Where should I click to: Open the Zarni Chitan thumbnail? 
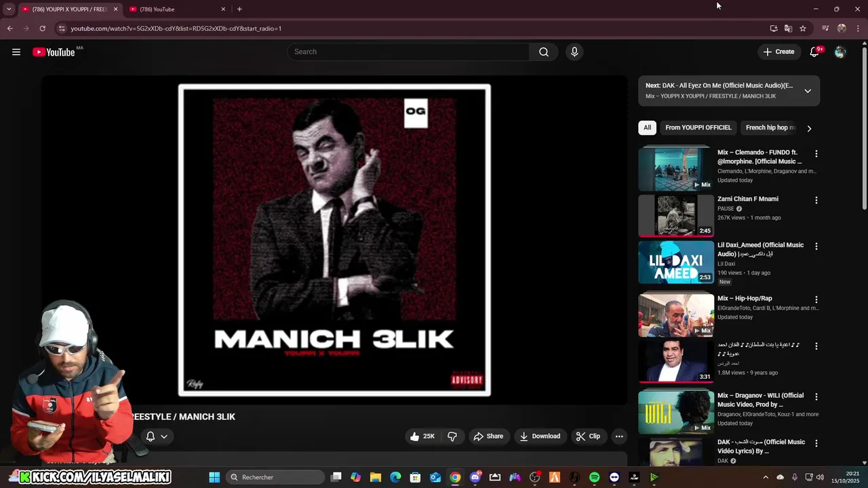[676, 216]
